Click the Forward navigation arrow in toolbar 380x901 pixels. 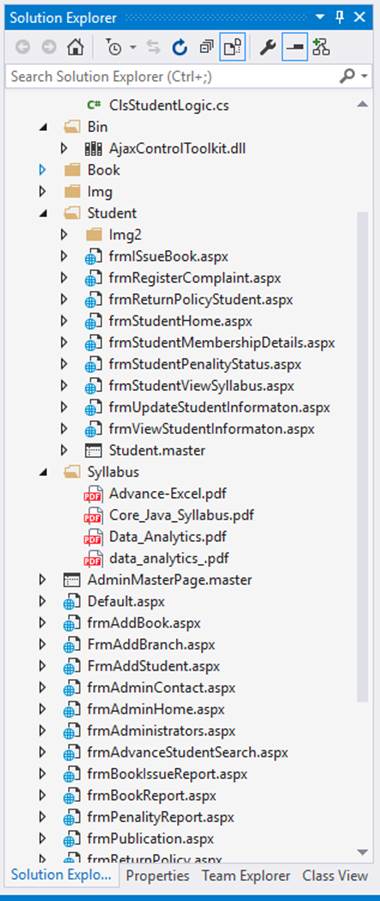point(49,48)
